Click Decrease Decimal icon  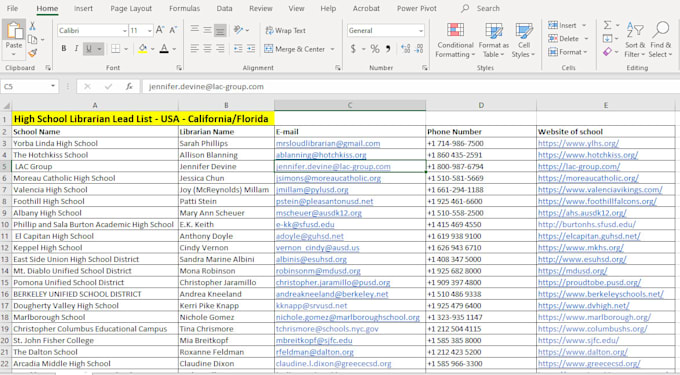click(419, 49)
